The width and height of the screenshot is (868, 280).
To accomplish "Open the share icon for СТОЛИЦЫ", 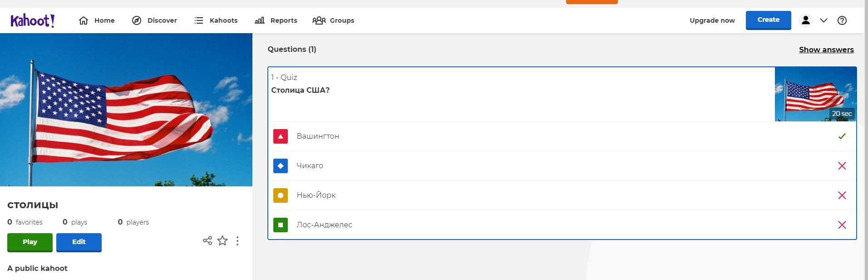I will coord(207,240).
